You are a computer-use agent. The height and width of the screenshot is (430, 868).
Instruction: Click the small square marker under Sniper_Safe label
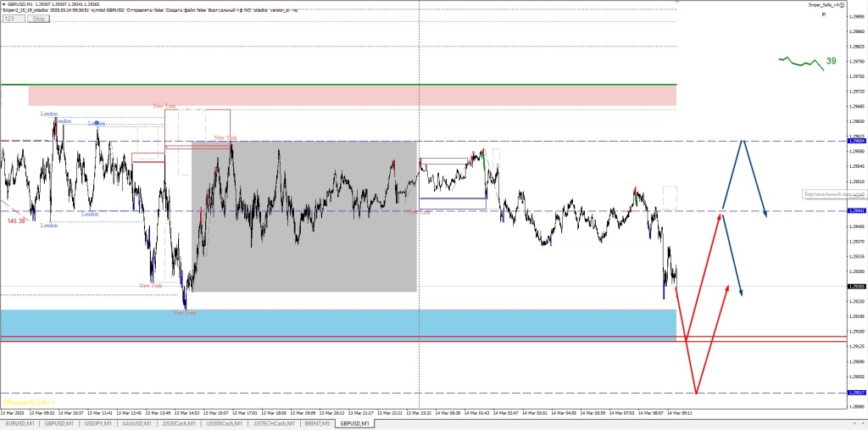(x=823, y=15)
